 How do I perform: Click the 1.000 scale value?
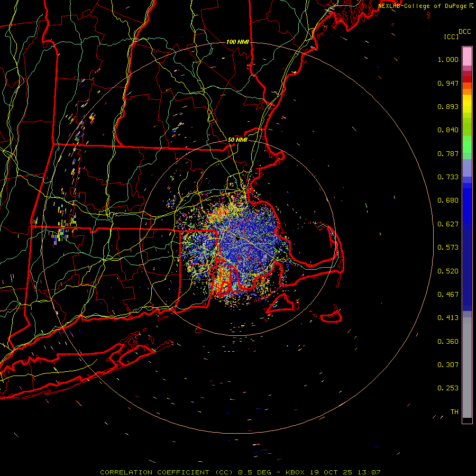click(448, 59)
